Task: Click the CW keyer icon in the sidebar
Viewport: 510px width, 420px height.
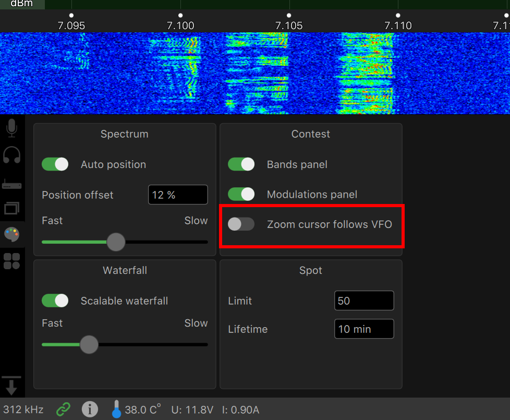Action: 12,183
